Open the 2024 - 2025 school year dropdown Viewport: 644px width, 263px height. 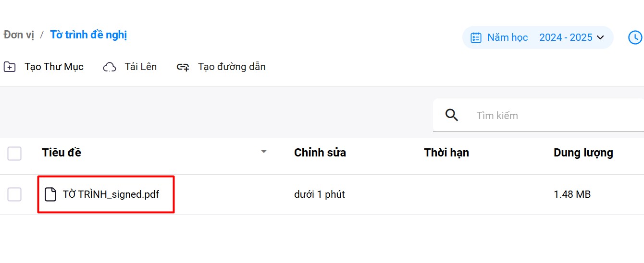pyautogui.click(x=571, y=37)
